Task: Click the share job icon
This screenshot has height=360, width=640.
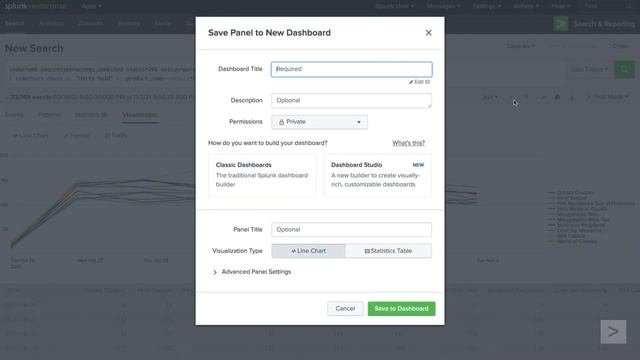Action: point(543,97)
